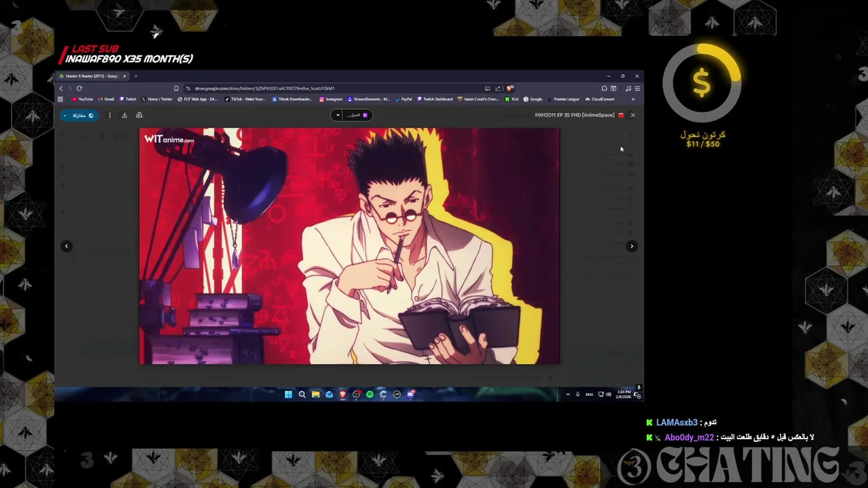The image size is (868, 488).
Task: Click the add shortcut to Drive icon
Action: click(x=139, y=115)
